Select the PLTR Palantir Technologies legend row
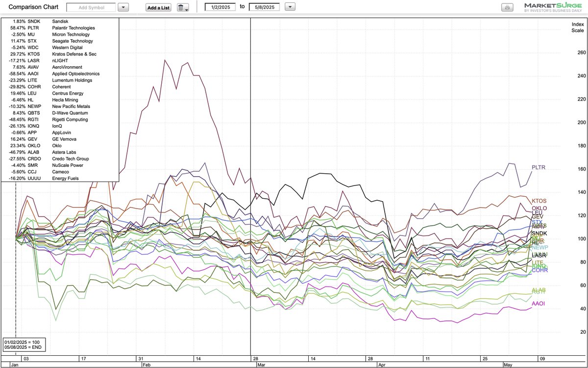588x368 pixels. pyautogui.click(x=59, y=28)
